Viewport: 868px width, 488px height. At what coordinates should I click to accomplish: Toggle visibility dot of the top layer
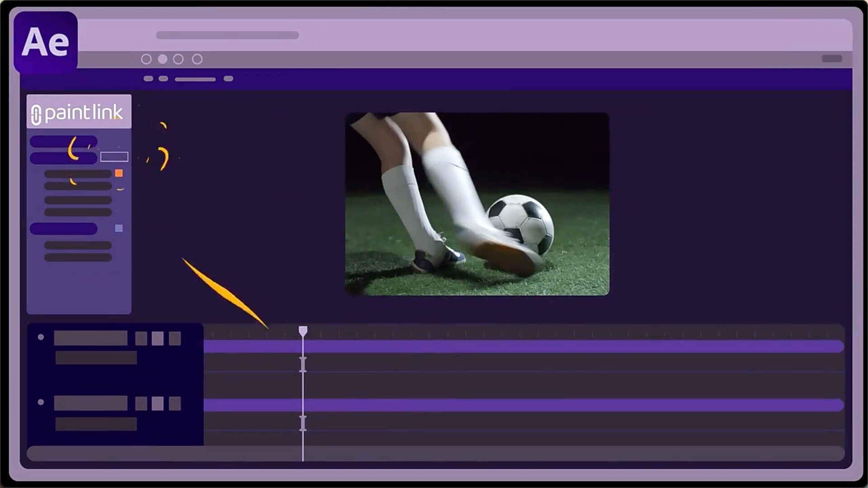click(41, 337)
